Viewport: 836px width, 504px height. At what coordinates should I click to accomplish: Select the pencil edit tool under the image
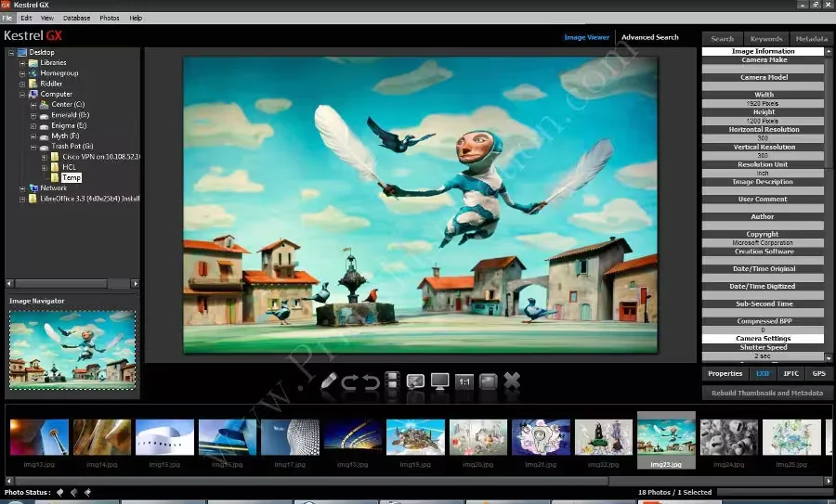click(x=329, y=381)
